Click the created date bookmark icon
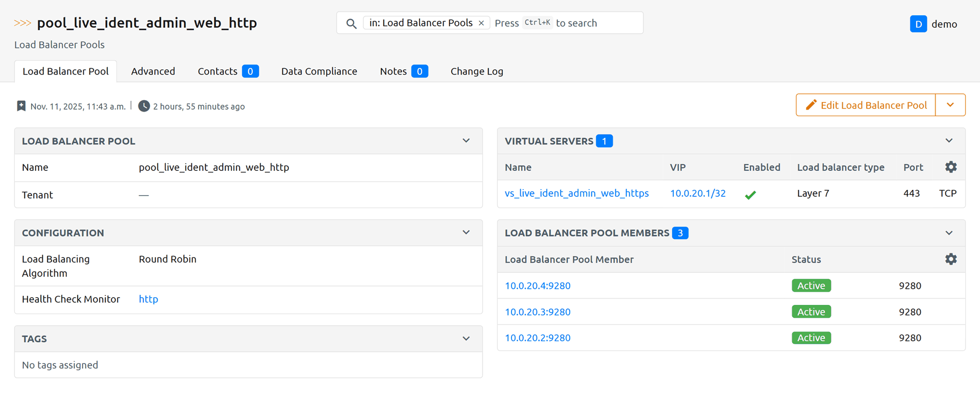 [x=21, y=106]
